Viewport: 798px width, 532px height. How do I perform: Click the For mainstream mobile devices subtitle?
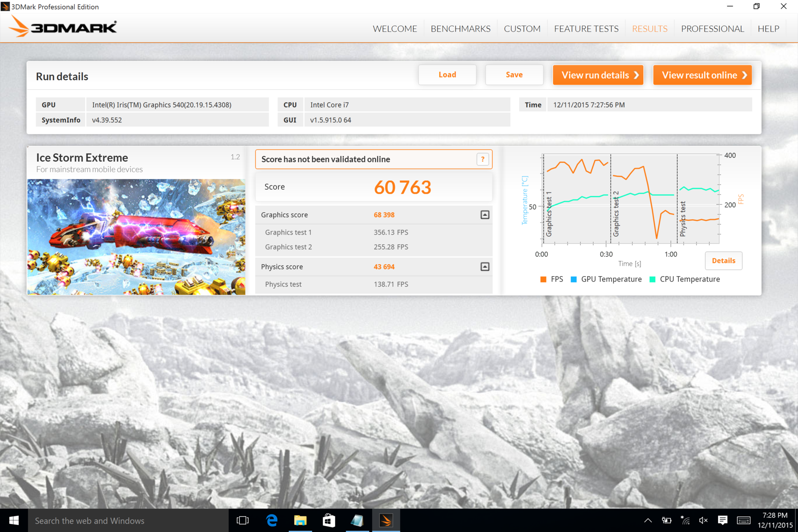point(90,169)
